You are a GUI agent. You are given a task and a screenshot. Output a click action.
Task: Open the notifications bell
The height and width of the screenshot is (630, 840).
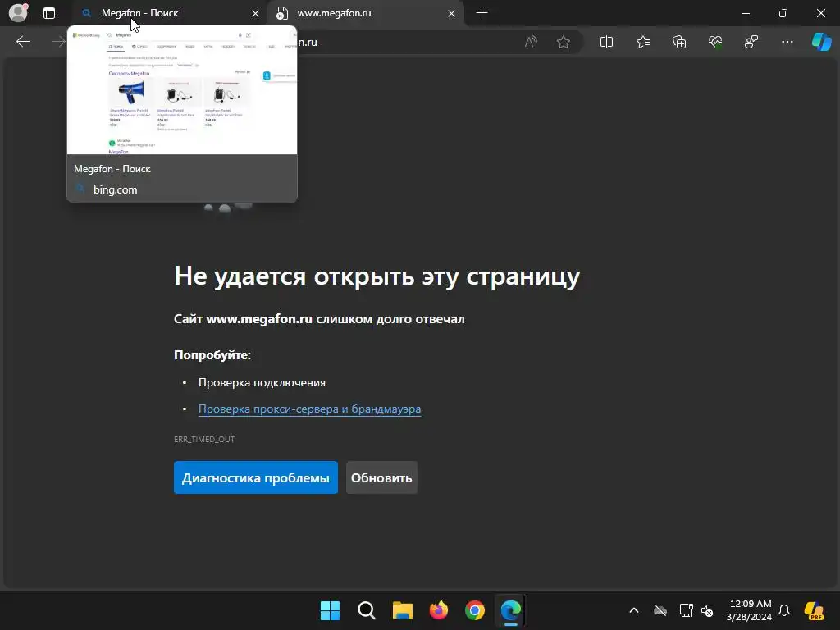click(784, 610)
